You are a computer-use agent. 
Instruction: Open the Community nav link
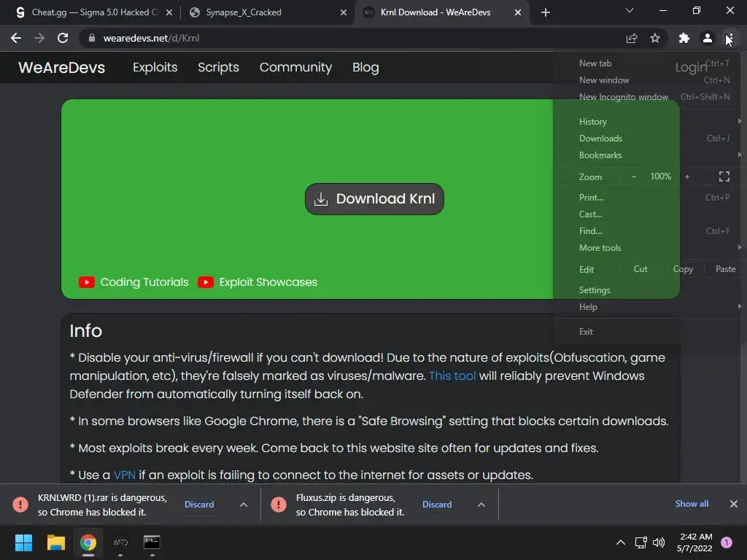click(295, 67)
